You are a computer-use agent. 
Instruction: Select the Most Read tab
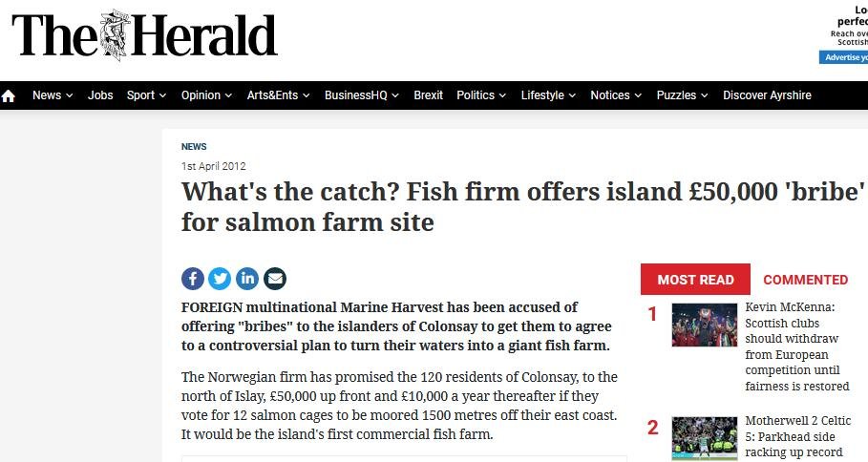pyautogui.click(x=695, y=280)
